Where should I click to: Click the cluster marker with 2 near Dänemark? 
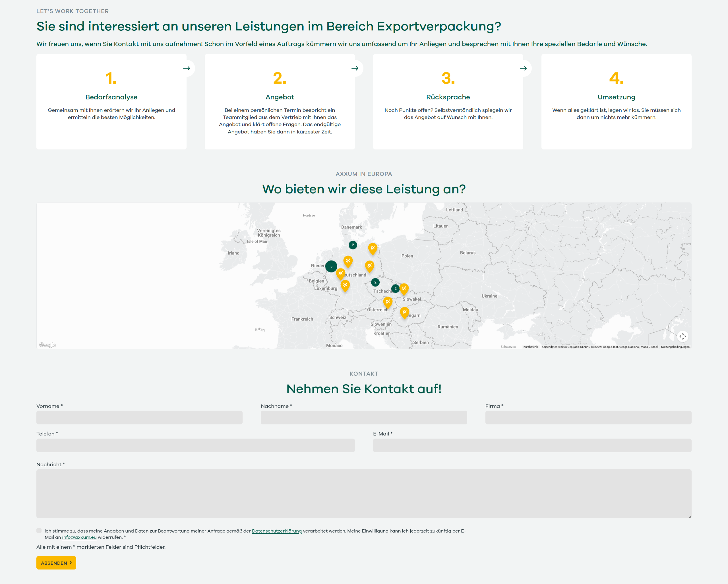(x=353, y=245)
